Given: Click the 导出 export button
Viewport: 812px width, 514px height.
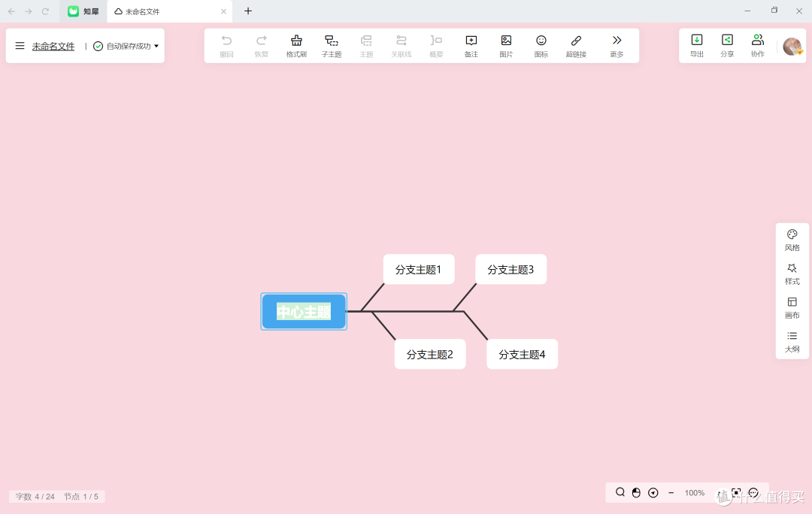Looking at the screenshot, I should 696,46.
